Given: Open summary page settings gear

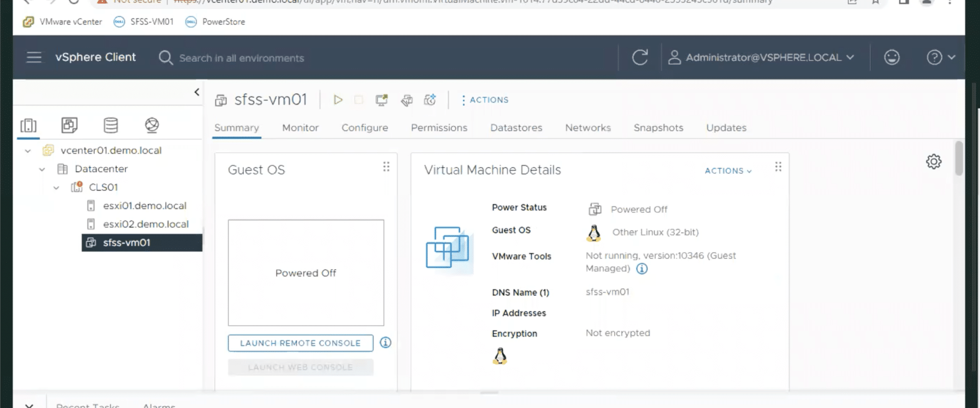Looking at the screenshot, I should point(934,162).
